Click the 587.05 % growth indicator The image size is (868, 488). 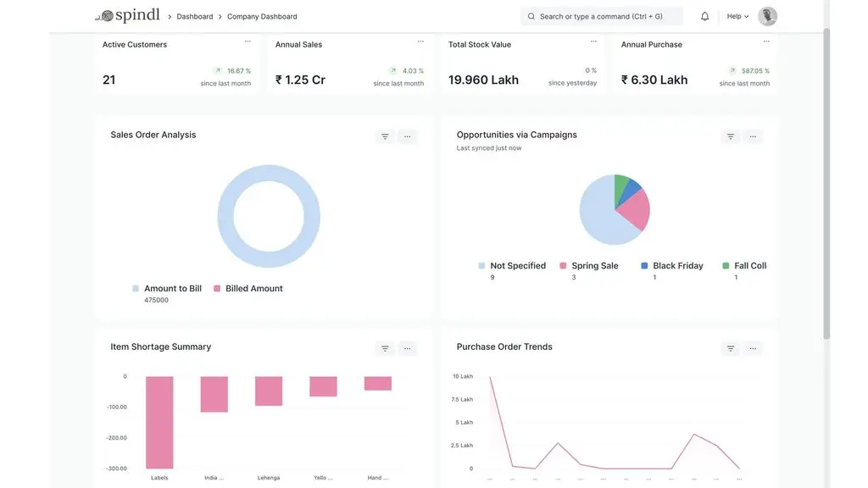coord(749,71)
